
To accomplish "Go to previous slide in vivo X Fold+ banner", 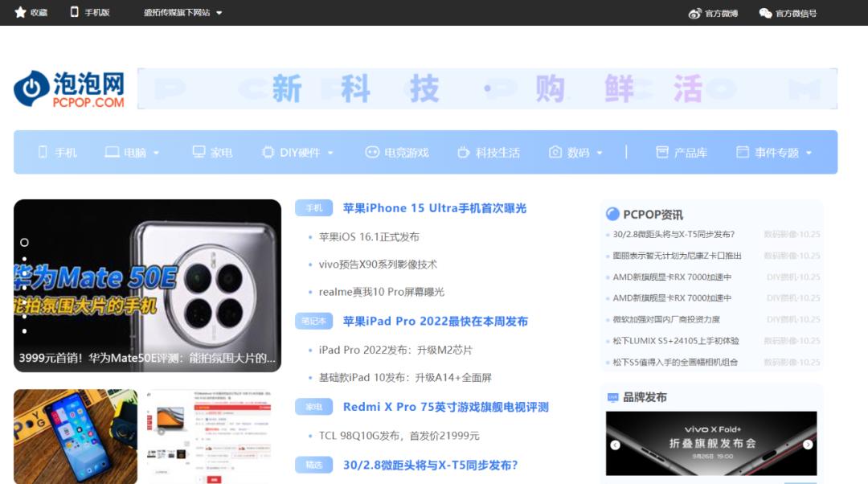I will click(x=615, y=445).
